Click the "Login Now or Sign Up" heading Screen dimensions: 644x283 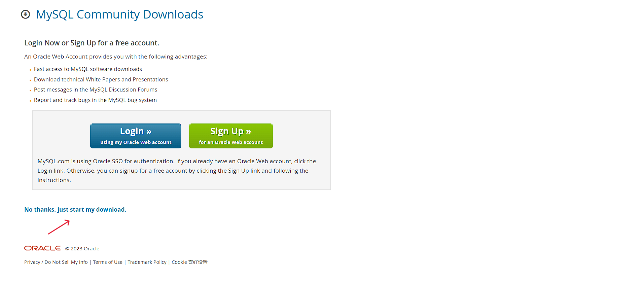(x=92, y=43)
